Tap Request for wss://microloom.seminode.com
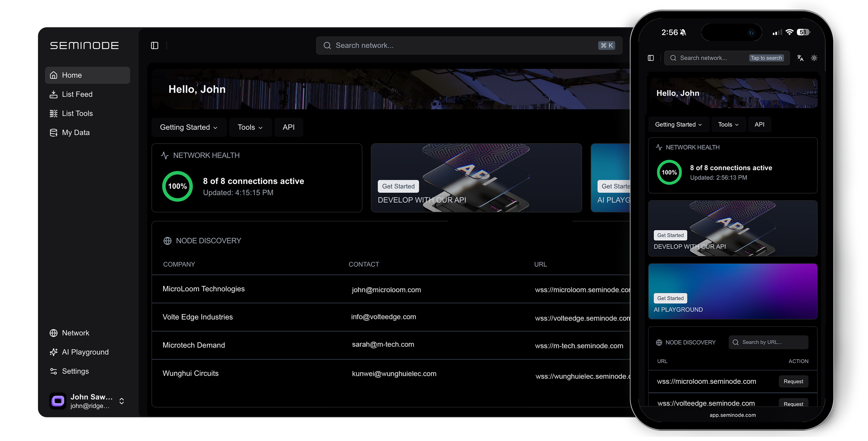 tap(793, 381)
